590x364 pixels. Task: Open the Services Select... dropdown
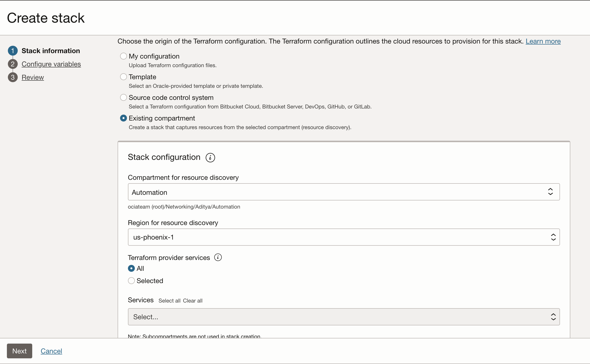344,317
